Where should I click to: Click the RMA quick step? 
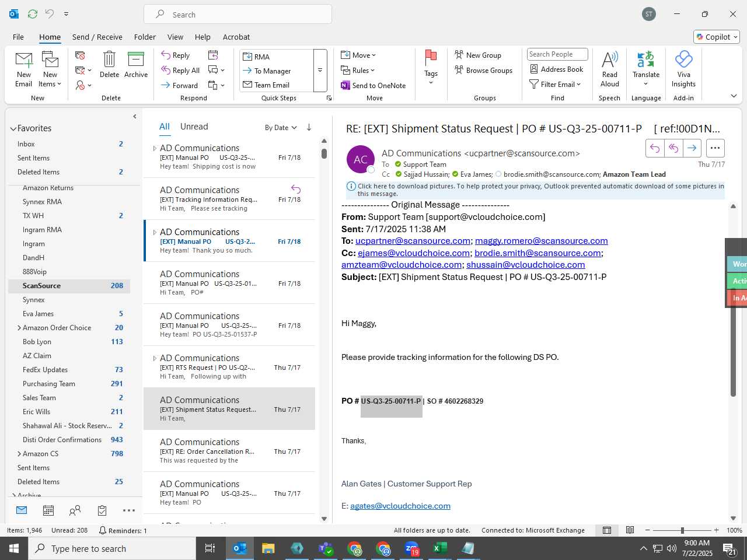277,57
